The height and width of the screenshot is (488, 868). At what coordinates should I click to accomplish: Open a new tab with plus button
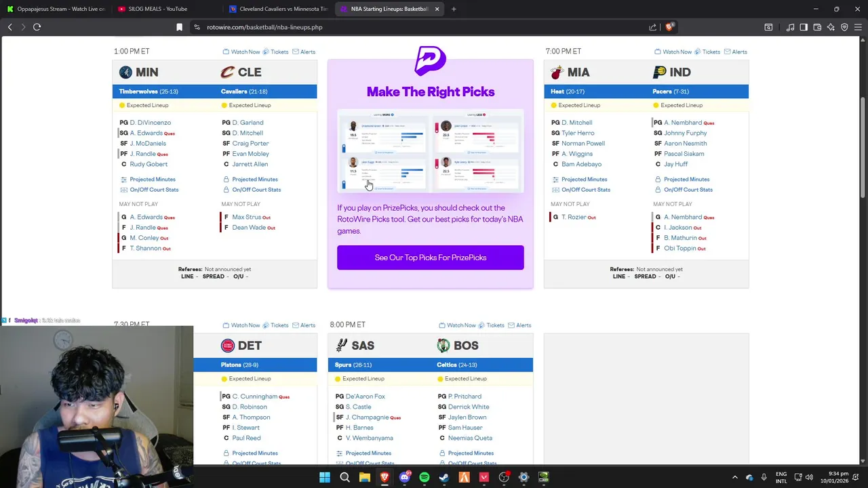[x=454, y=9]
